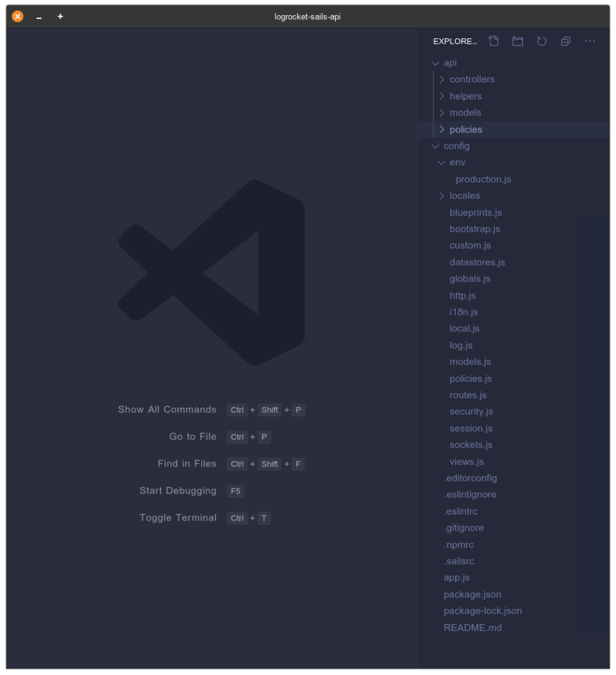Viewport: 616px width, 675px height.
Task: Collapse all folders in Explorer
Action: point(565,40)
